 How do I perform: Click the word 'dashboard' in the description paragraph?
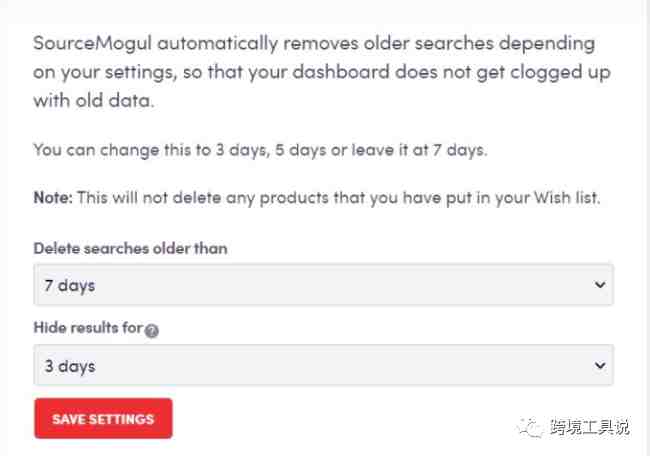[x=341, y=72]
